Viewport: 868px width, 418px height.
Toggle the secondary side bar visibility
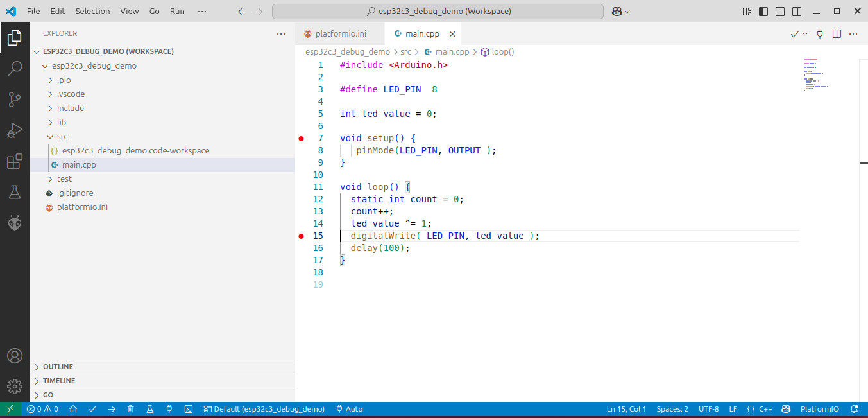pyautogui.click(x=797, y=12)
